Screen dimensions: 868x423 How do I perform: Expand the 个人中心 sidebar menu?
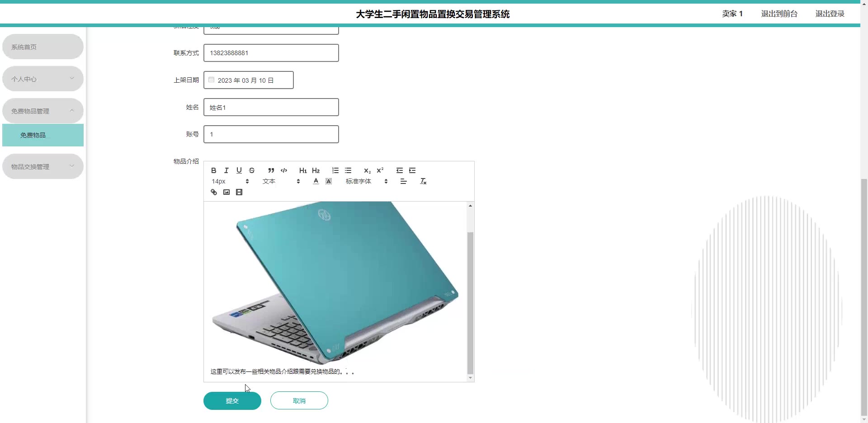pyautogui.click(x=43, y=79)
